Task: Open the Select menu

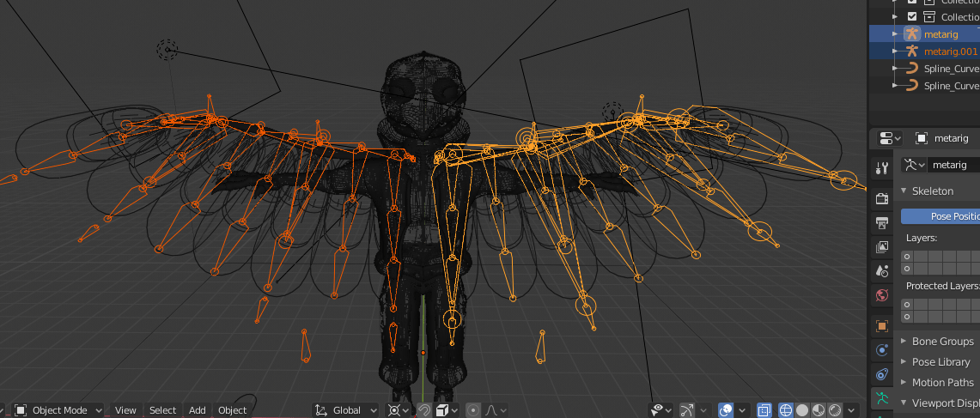Action: tap(162, 410)
